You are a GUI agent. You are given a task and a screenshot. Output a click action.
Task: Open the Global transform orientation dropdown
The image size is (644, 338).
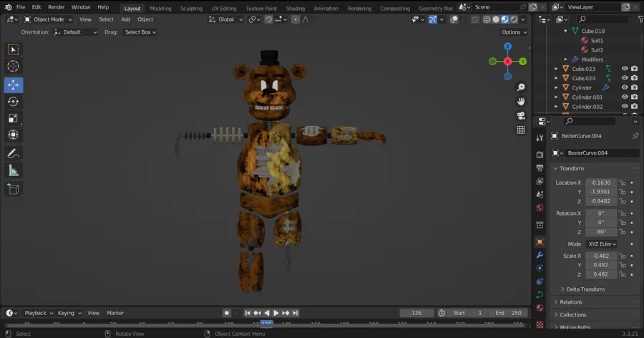225,19
